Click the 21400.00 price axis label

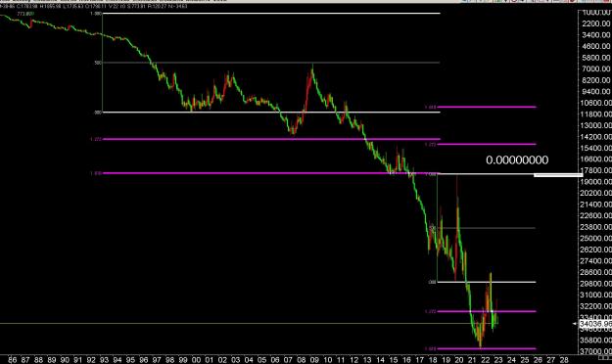coord(596,205)
